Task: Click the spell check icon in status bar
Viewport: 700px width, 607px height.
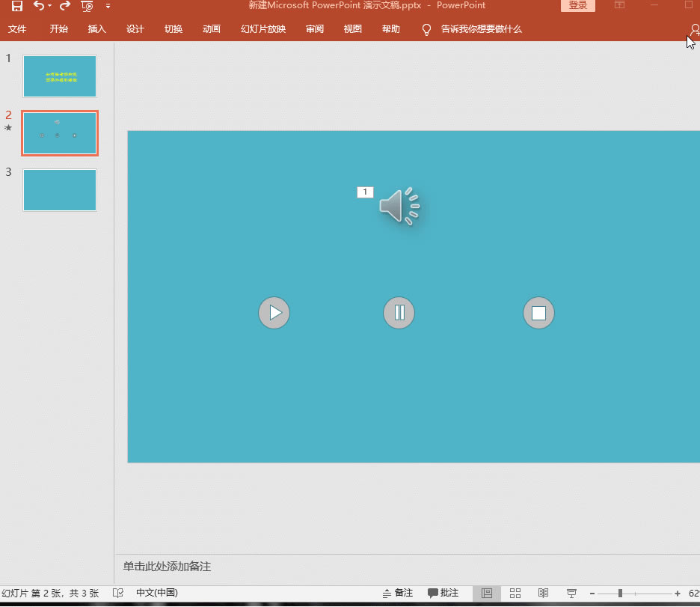Action: coord(118,593)
